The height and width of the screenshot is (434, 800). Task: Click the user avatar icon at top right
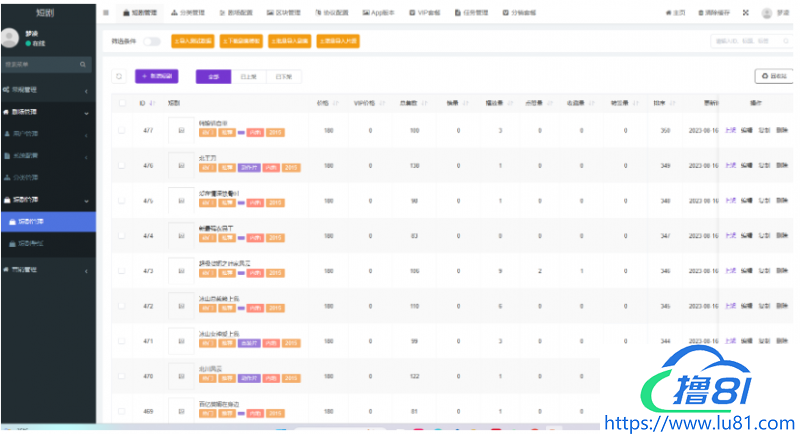(x=766, y=13)
